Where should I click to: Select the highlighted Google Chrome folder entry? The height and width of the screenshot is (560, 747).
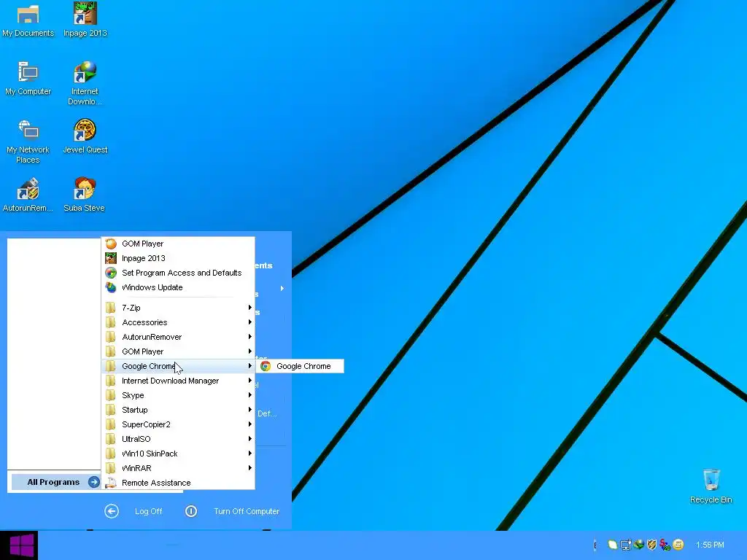point(178,366)
